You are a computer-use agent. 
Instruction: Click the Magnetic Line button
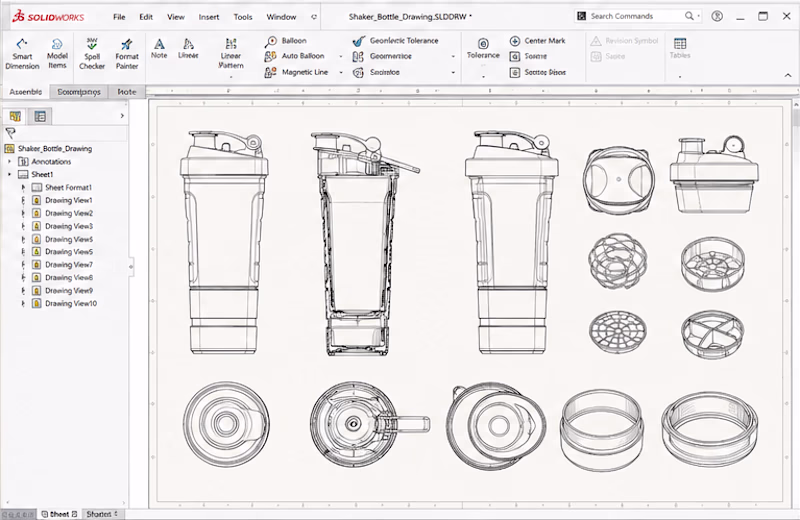296,72
